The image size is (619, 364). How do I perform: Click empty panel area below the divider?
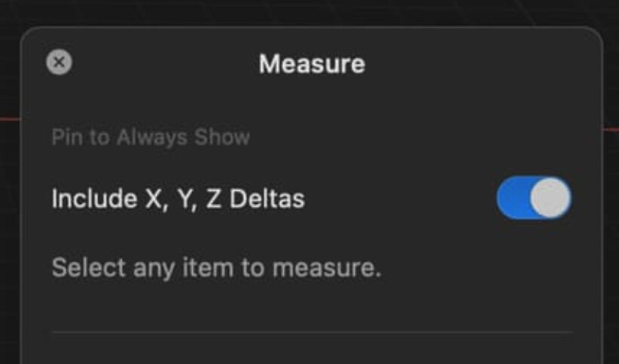coord(312,350)
